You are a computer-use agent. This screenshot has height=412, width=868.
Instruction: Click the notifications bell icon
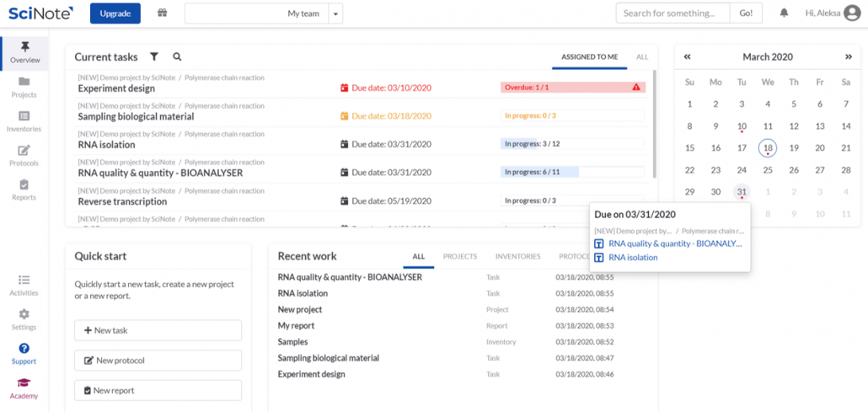[x=784, y=13]
